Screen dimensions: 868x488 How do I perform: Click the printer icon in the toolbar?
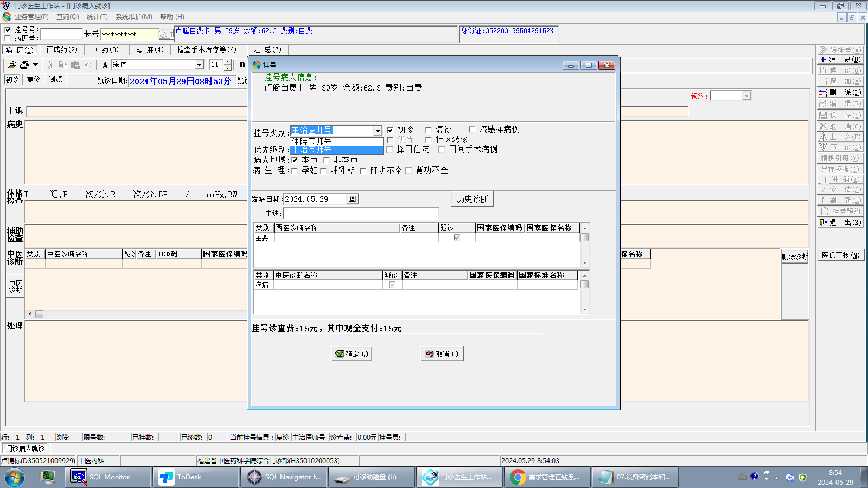(24, 65)
